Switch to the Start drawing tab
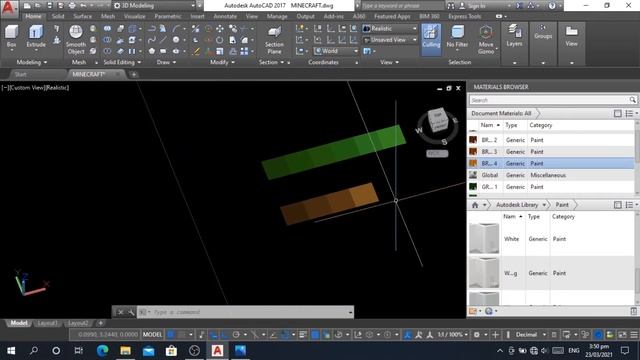Image resolution: width=640 pixels, height=360 pixels. pos(20,74)
